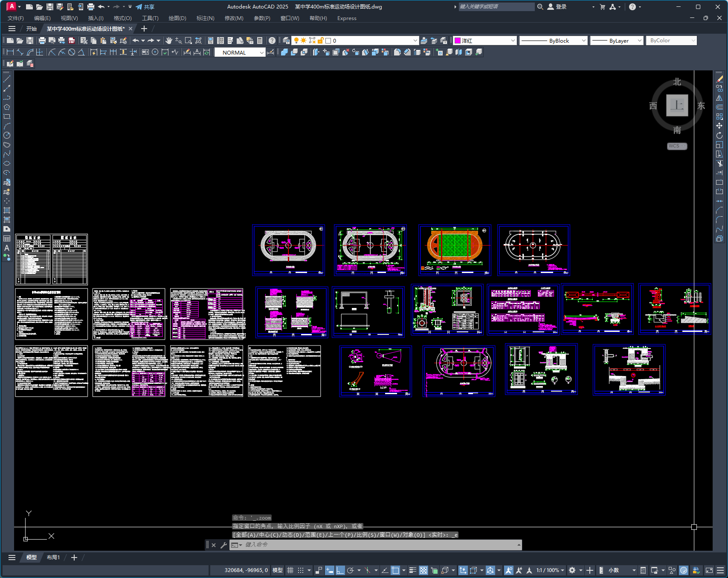Select the Erase modify tool
The image size is (728, 578).
coord(719,79)
